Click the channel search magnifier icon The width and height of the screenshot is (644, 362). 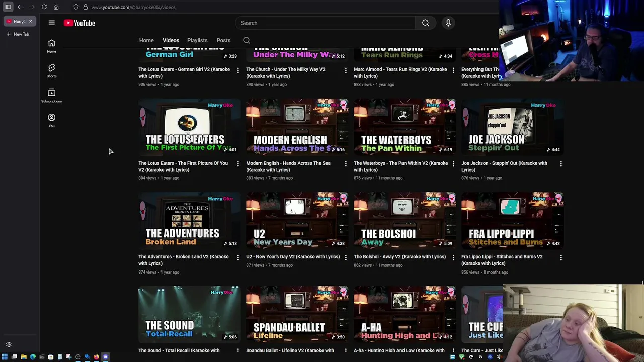click(x=246, y=40)
